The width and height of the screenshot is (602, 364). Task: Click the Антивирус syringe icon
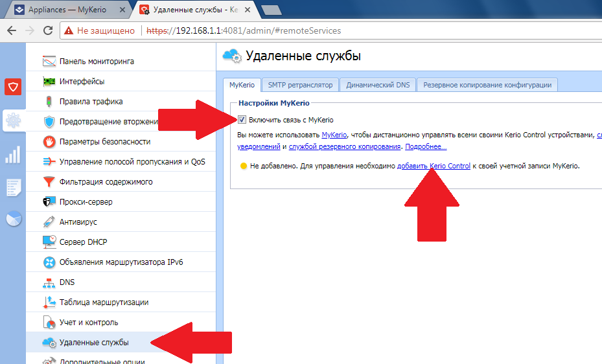coord(49,222)
